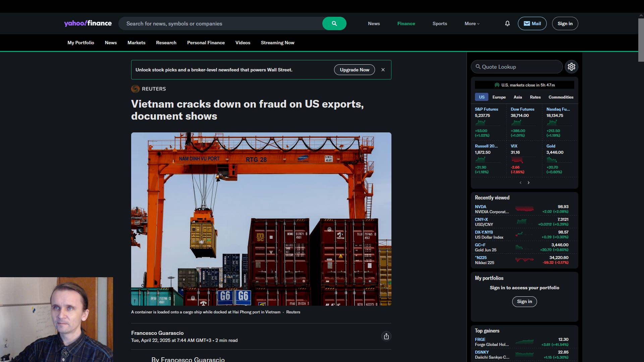Open the quote lookup settings gear
This screenshot has height=362, width=644.
[571, 67]
